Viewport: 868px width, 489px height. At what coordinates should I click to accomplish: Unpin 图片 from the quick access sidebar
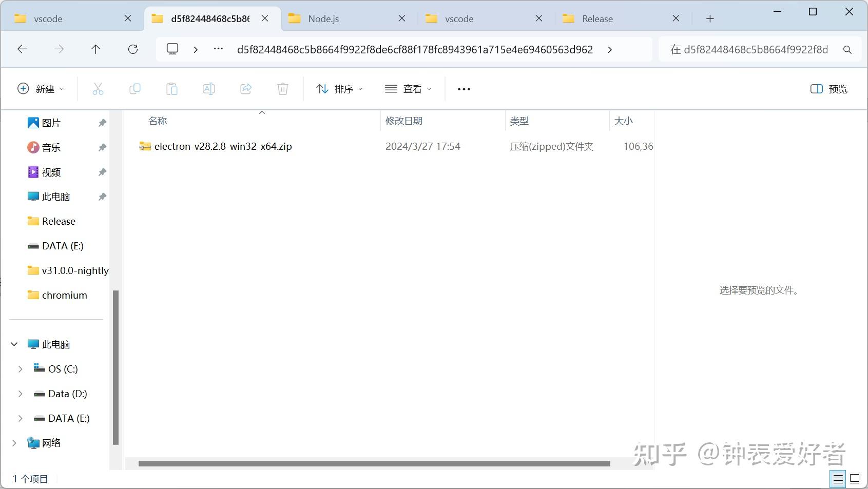[102, 122]
